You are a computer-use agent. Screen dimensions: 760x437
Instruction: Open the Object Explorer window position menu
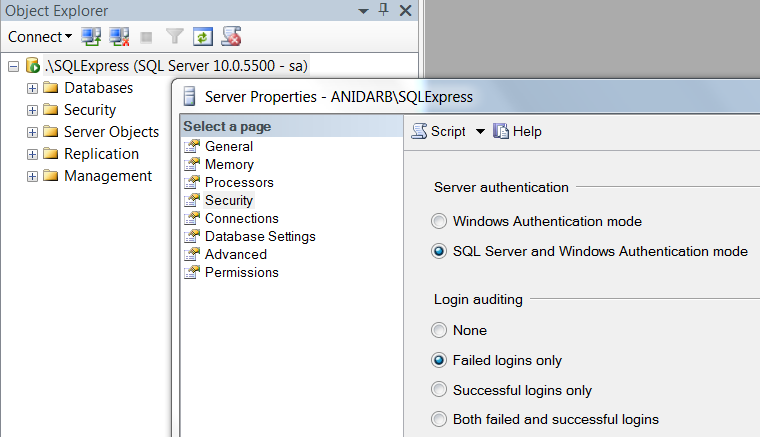coord(362,10)
